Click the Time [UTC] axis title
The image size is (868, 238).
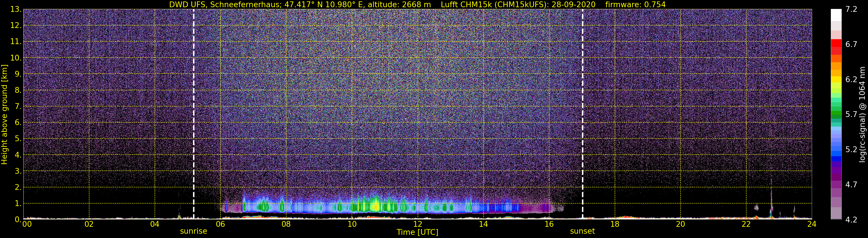point(417,232)
